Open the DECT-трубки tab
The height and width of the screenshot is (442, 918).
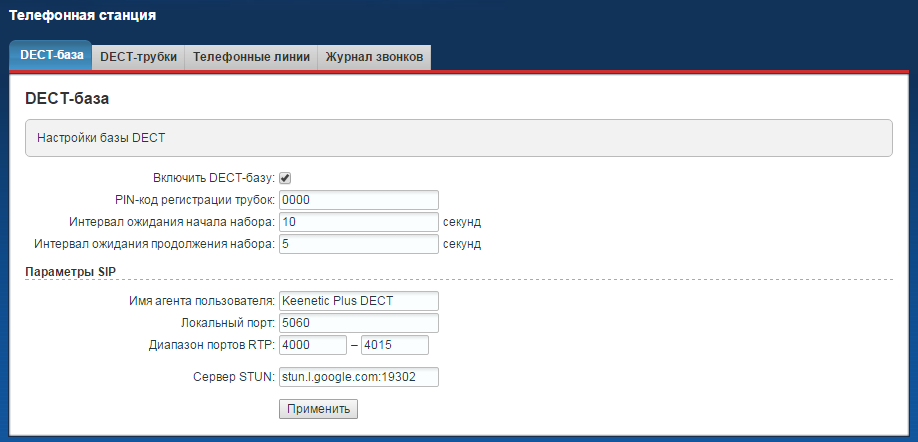point(139,58)
